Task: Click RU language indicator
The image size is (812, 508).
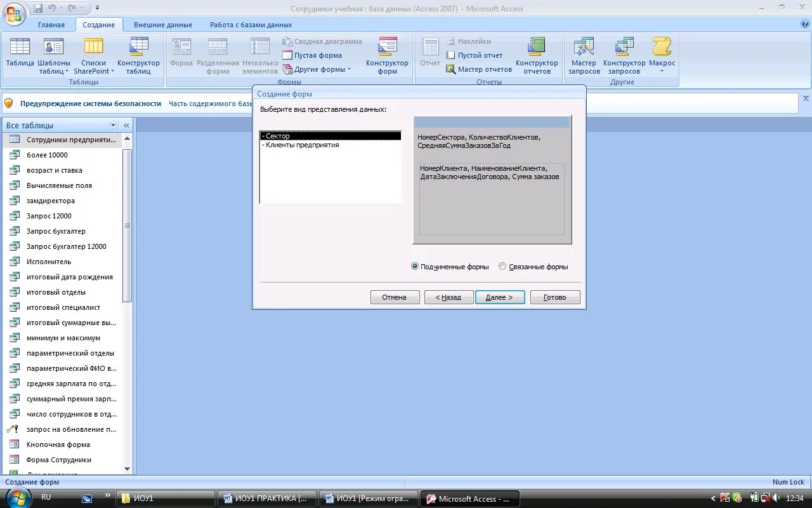Action: [46, 497]
